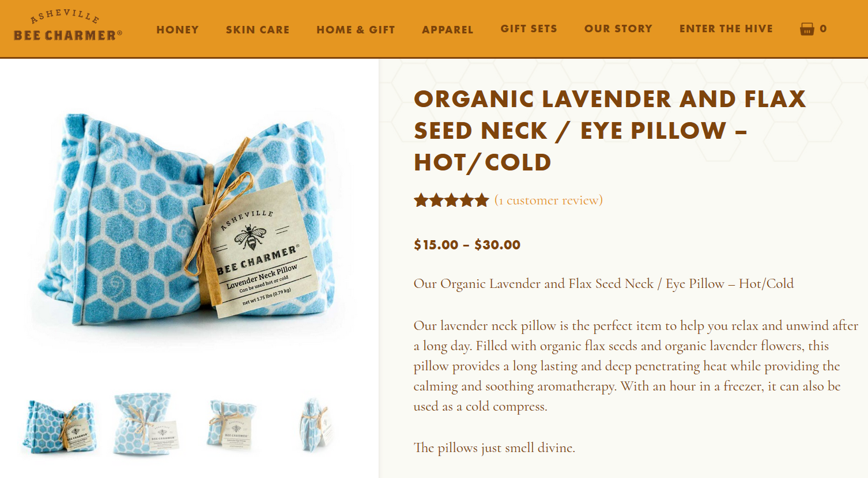This screenshot has width=868, height=478.
Task: Open the Honey menu
Action: pyautogui.click(x=178, y=29)
